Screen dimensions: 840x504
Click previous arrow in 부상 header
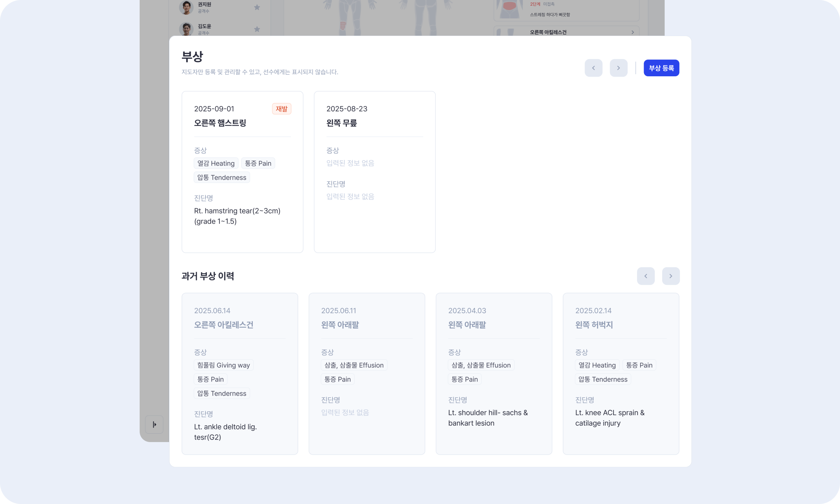click(x=593, y=68)
